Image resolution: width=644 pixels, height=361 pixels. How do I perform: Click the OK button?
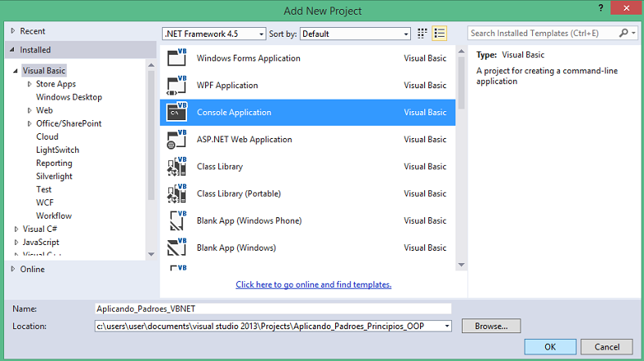coord(550,346)
